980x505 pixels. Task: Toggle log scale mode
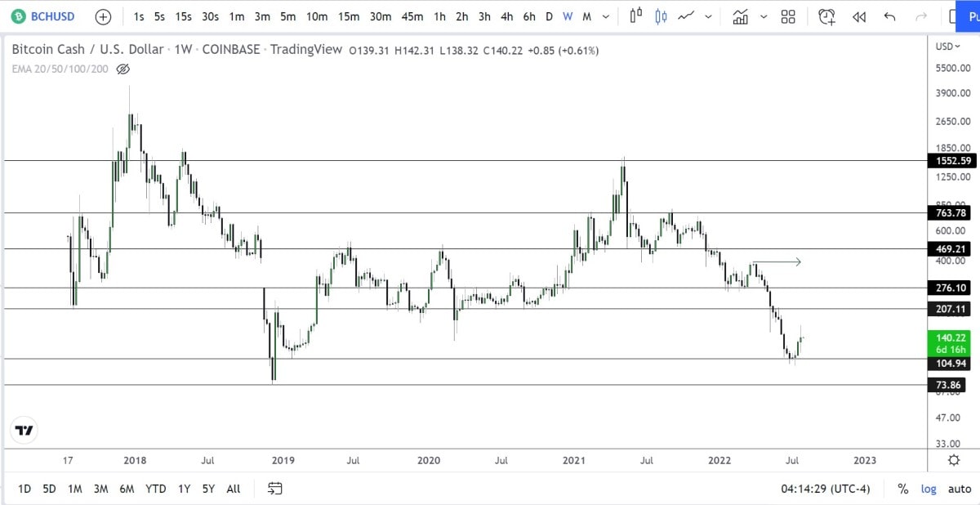point(929,489)
